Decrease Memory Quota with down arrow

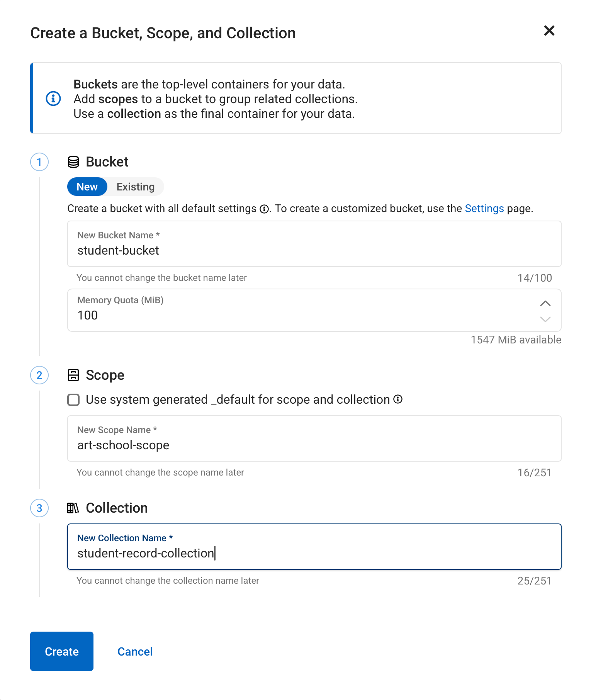click(545, 319)
